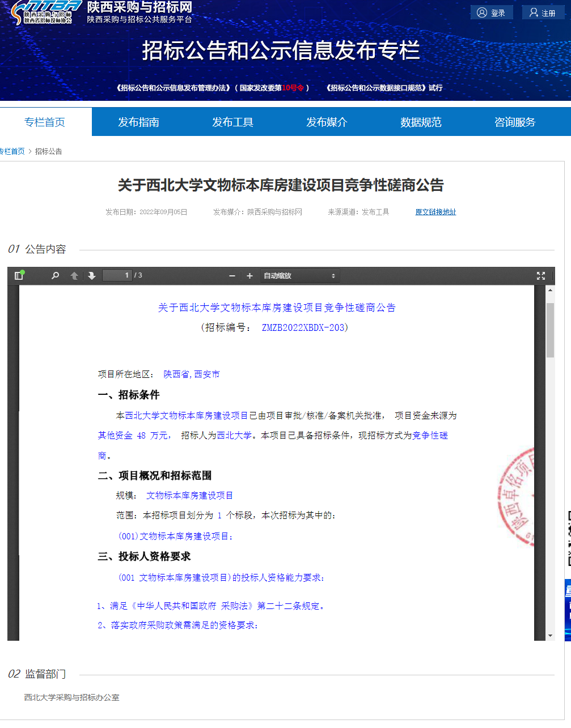Viewport: 571px width, 728px height.
Task: Open the PDF find search icon
Action: point(55,275)
